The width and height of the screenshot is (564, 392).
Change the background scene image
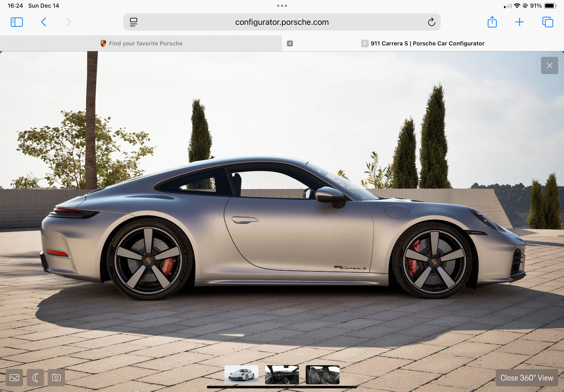pos(14,378)
